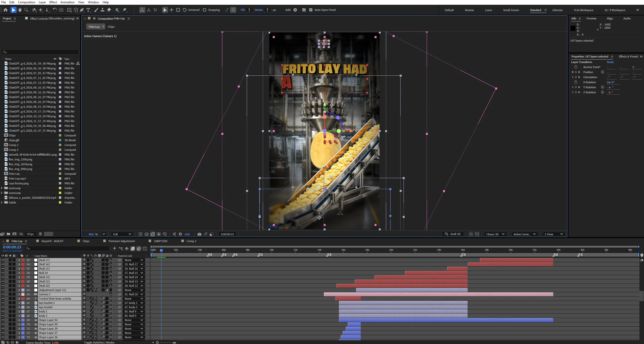Toggle transparency grid in viewer footer
Viewport: 644px width, 344px height.
[x=147, y=234]
